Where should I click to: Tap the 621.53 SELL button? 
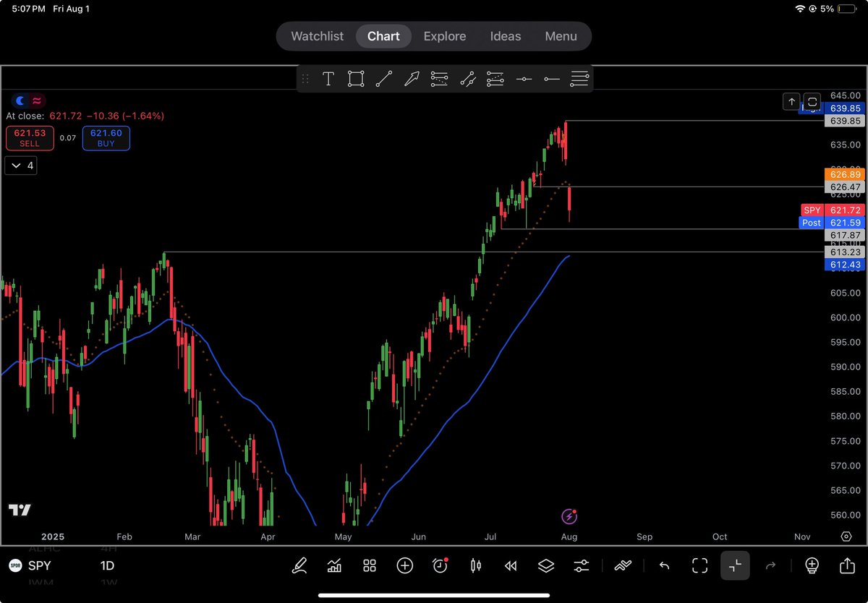click(x=30, y=138)
